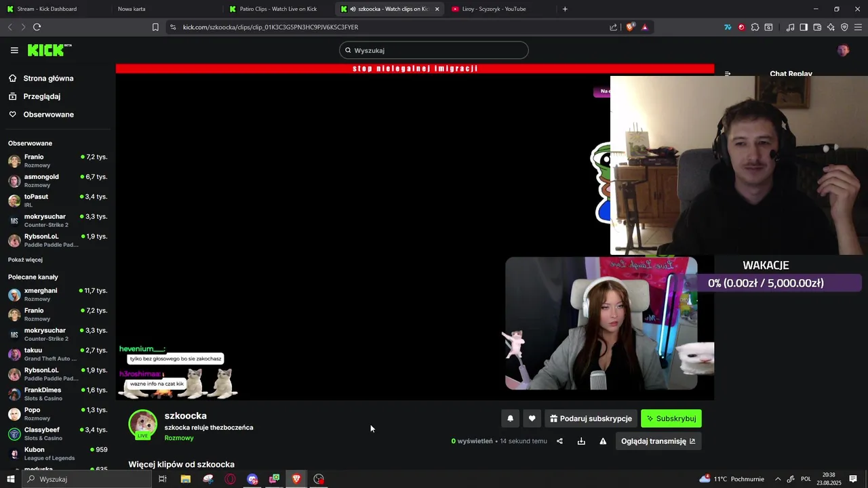Go back in browser history

click(9, 27)
